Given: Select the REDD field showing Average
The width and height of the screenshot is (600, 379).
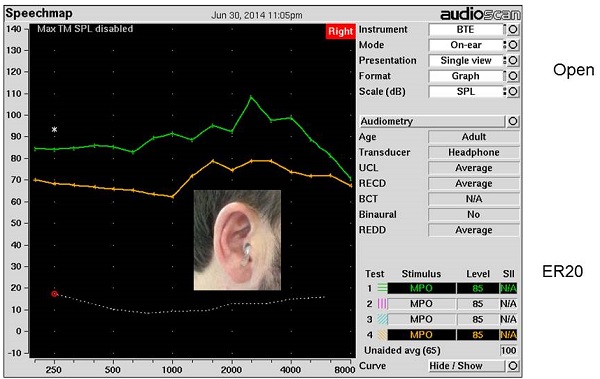Looking at the screenshot, I should click(473, 230).
